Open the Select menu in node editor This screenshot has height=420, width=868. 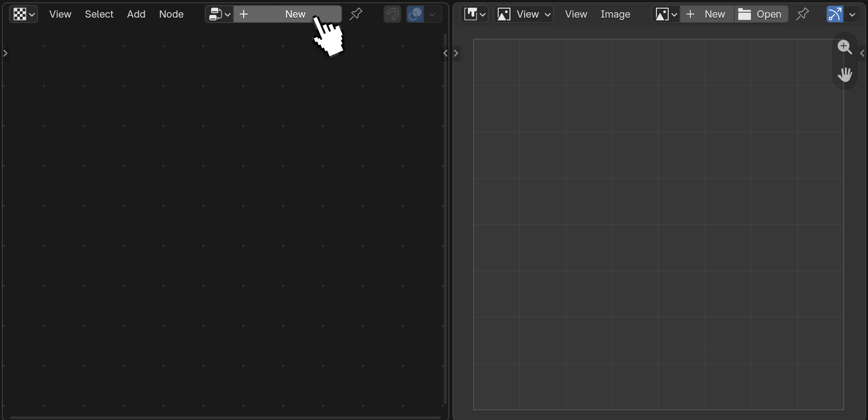point(99,14)
